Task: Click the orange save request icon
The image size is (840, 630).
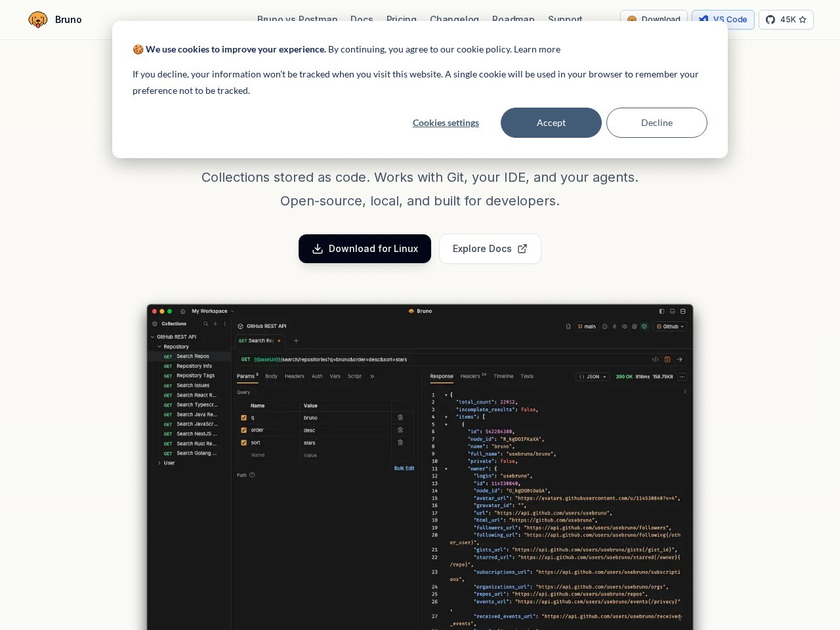Action: (667, 360)
